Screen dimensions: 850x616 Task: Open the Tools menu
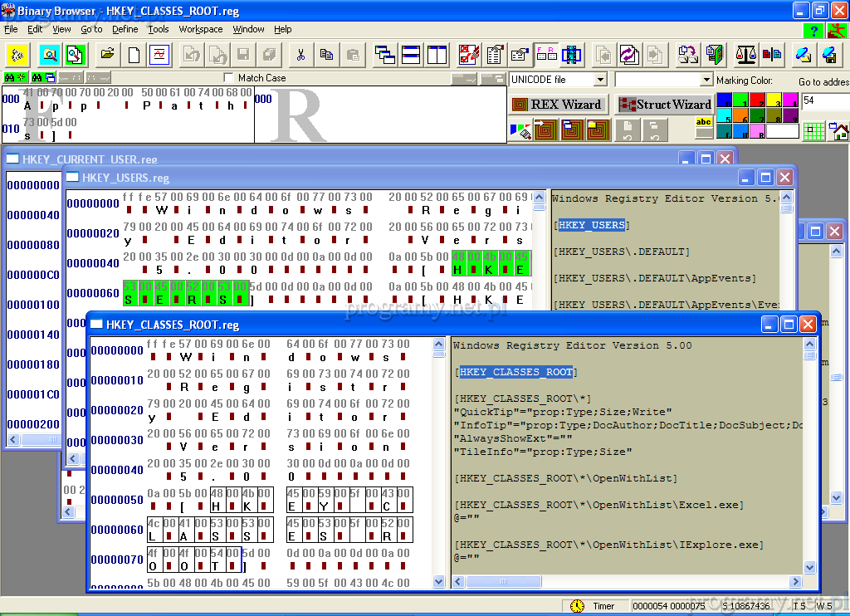pos(158,29)
